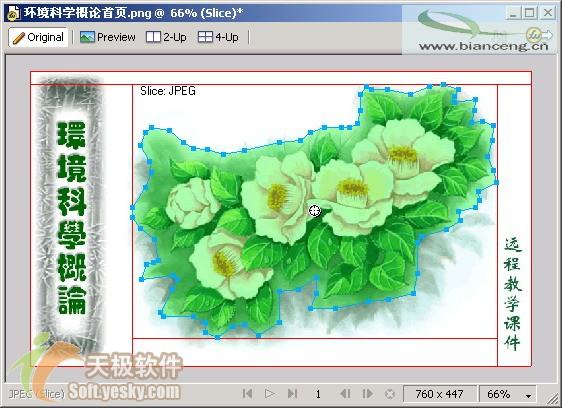The height and width of the screenshot is (408, 562).
Task: Click the center slice target handle
Action: tap(315, 211)
